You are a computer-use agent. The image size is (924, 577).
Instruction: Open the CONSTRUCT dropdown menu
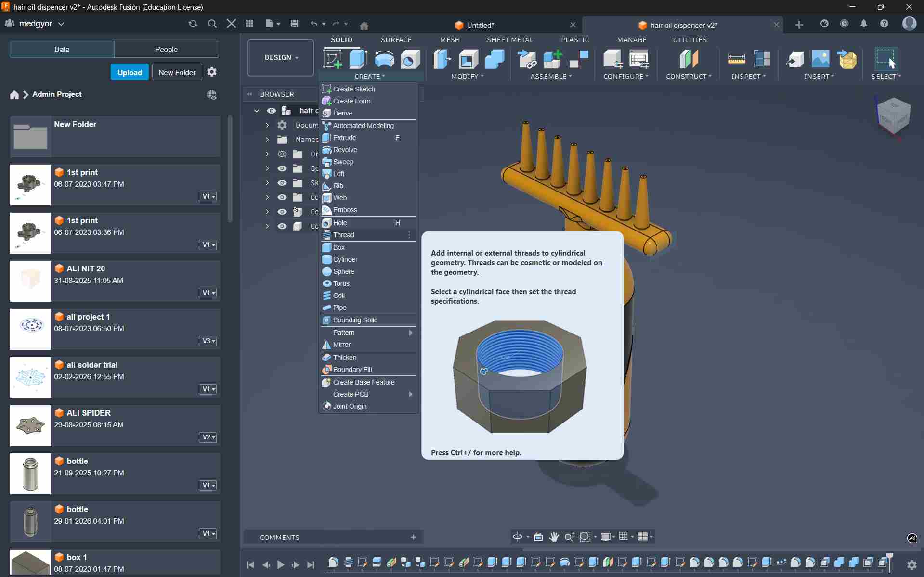click(689, 77)
